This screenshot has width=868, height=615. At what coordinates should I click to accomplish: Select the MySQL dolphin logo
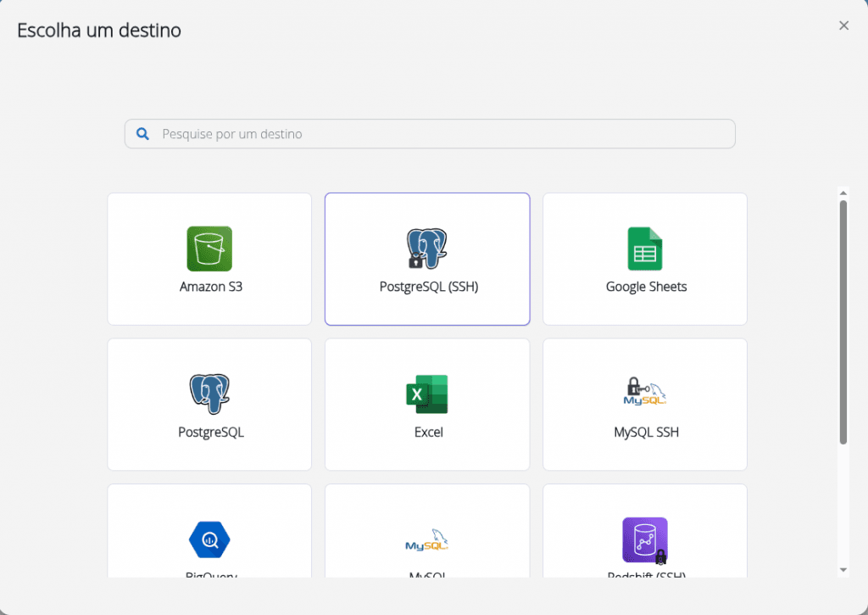[x=426, y=540]
